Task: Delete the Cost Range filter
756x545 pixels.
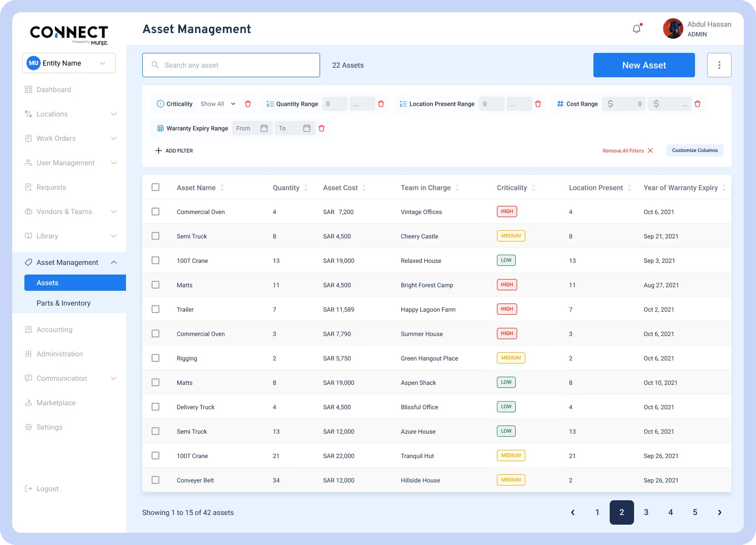Action: [x=698, y=104]
